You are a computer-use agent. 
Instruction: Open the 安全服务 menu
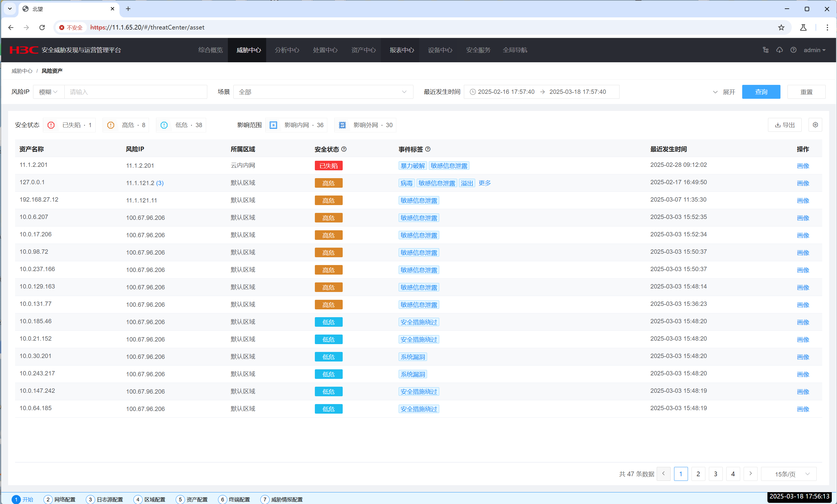click(478, 50)
